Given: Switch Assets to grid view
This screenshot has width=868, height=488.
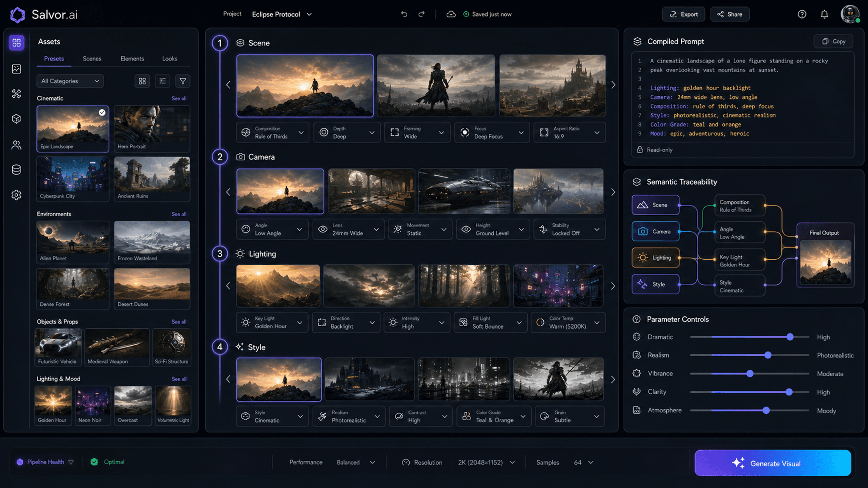Looking at the screenshot, I should click(142, 81).
